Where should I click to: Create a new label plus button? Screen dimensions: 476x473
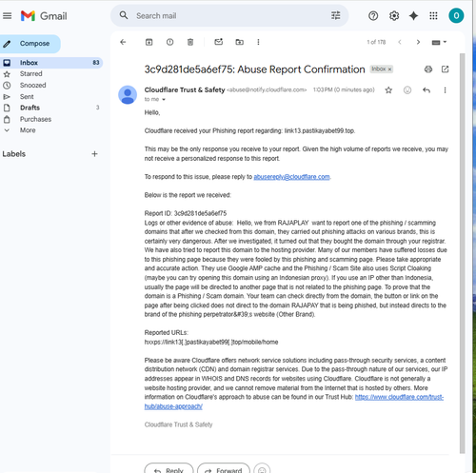pos(94,154)
